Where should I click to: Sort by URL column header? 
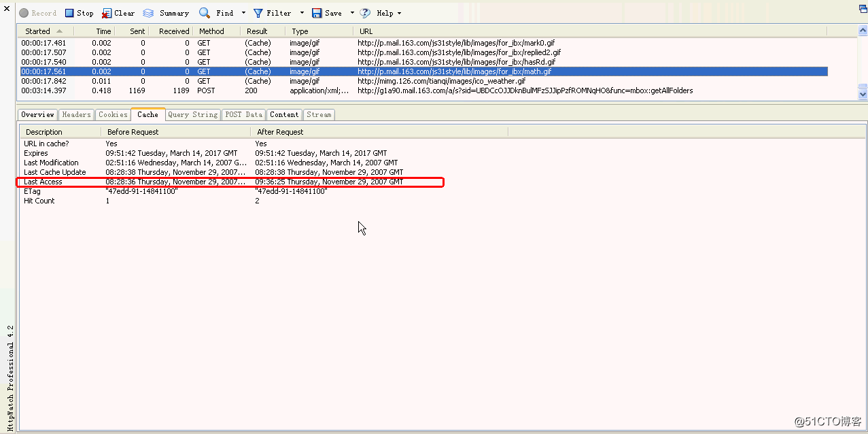click(x=590, y=31)
